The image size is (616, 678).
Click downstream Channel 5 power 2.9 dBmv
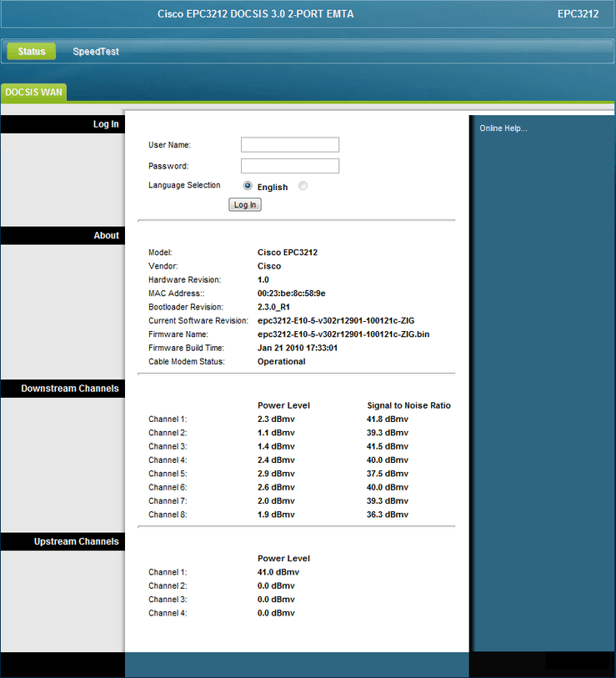276,474
